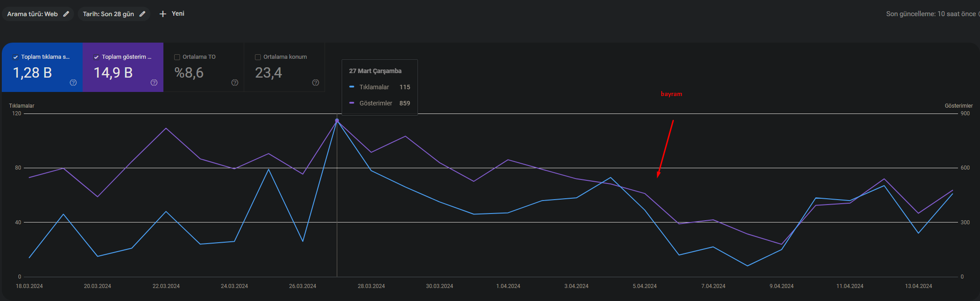Click the 900 right axis value
The image size is (980, 301).
point(965,113)
